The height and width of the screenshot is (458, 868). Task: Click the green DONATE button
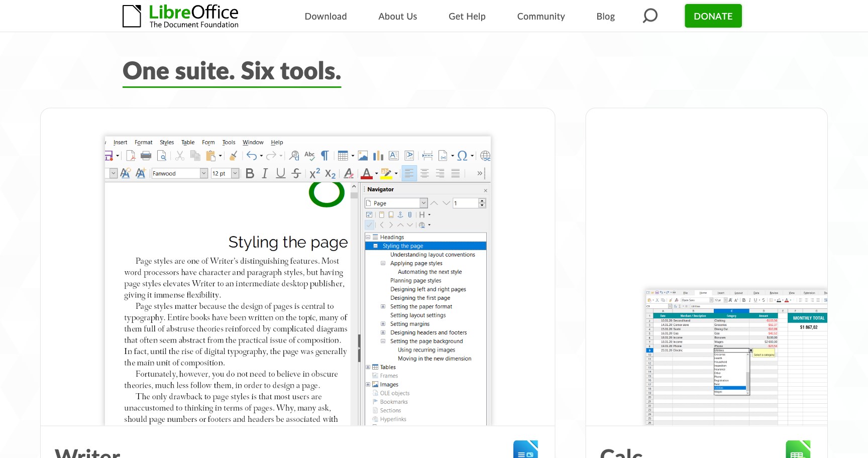713,16
